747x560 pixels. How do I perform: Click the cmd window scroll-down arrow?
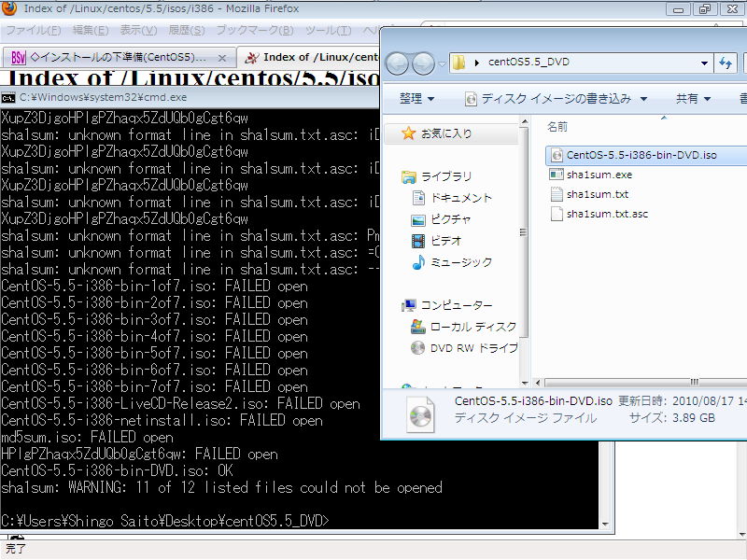pos(605,525)
